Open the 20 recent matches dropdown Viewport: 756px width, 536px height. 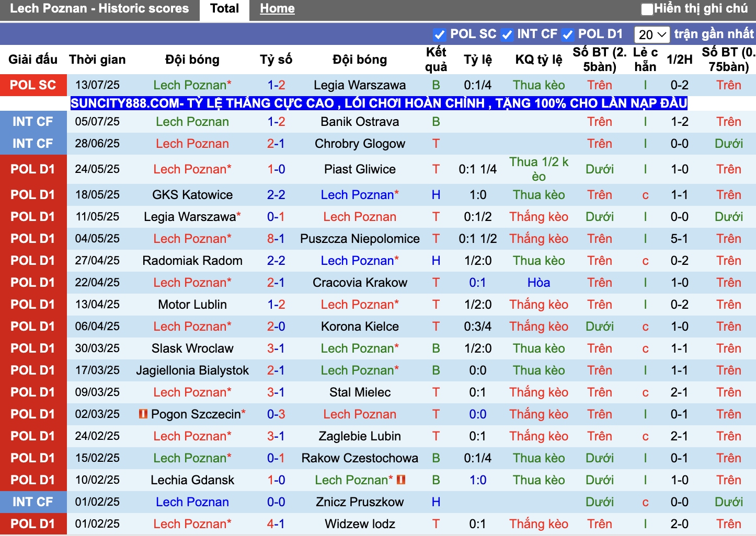pyautogui.click(x=652, y=34)
